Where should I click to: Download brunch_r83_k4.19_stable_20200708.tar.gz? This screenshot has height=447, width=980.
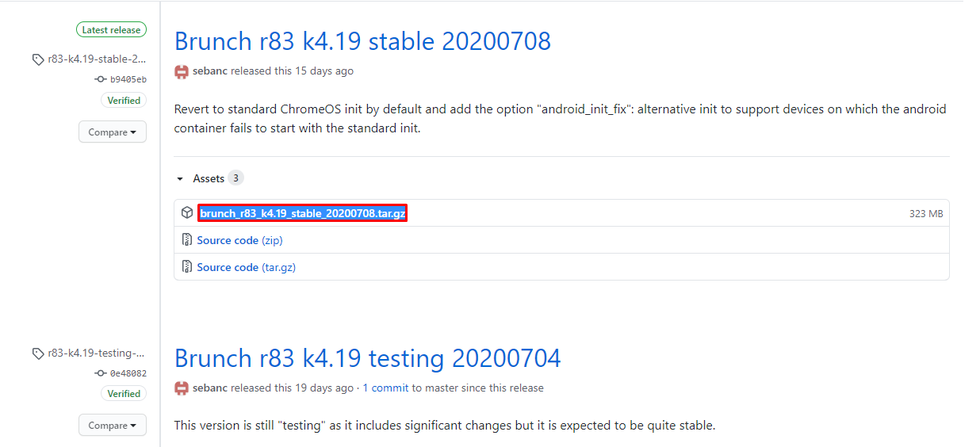click(x=302, y=213)
